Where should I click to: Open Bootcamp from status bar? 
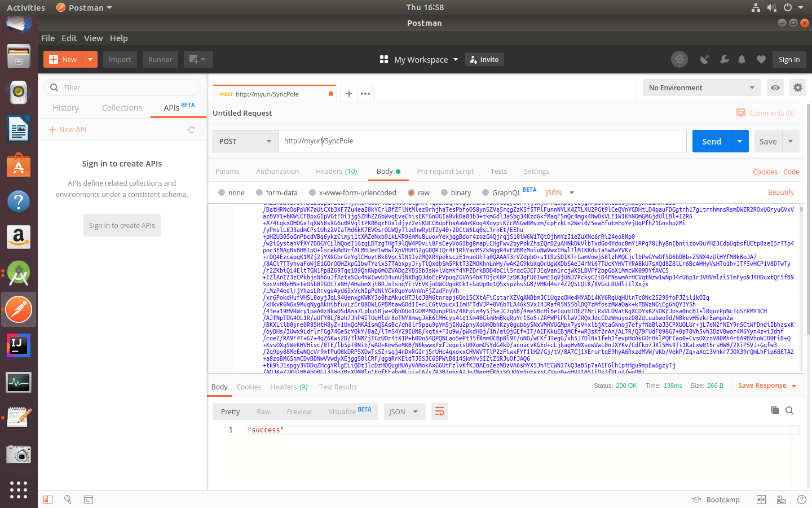click(x=716, y=500)
